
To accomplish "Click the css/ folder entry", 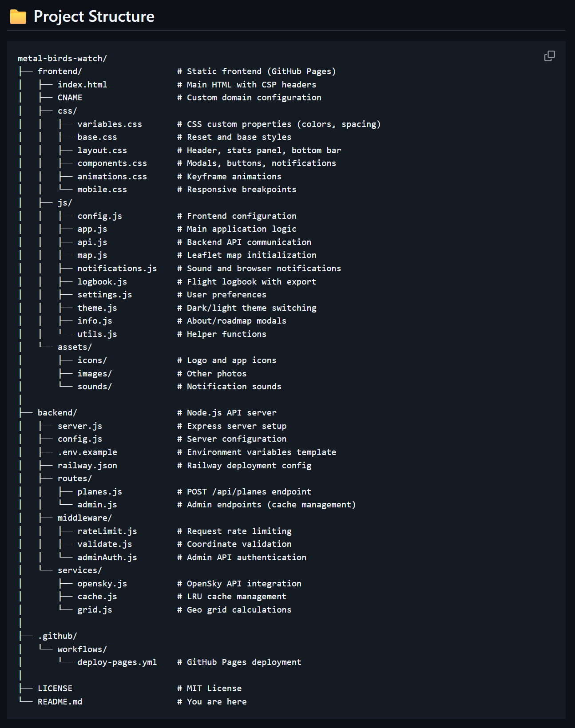I will [x=67, y=111].
